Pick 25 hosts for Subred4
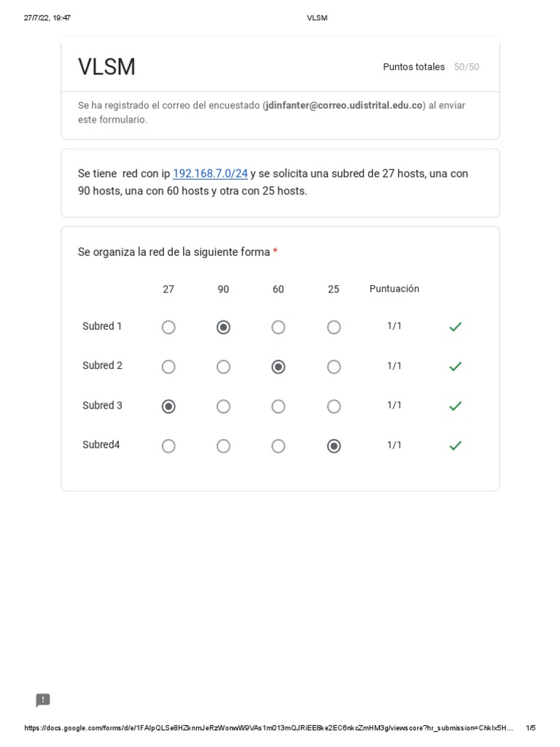The image size is (560, 747). point(334,446)
